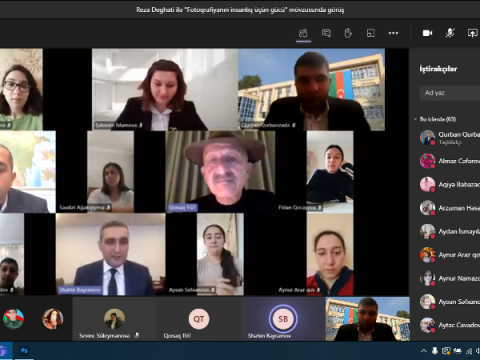This screenshot has width=480, height=360.
Task: Select Fidan Qocayeva's video tile
Action: (x=330, y=172)
